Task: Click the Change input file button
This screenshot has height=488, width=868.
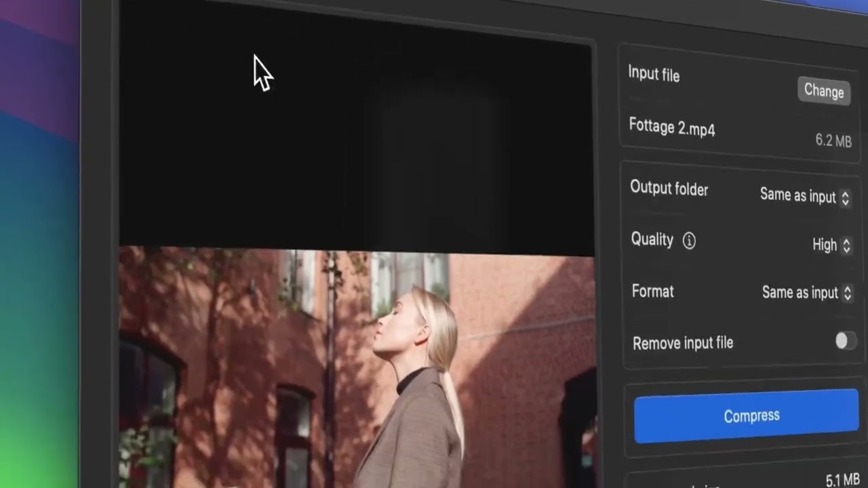Action: pos(824,90)
